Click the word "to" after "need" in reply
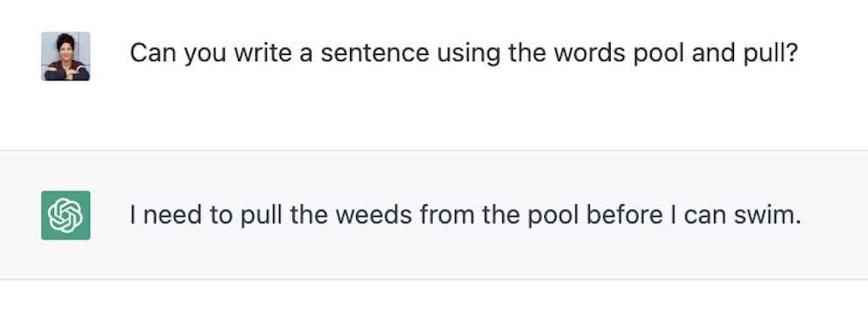Screen dimensions: 868x318 pyautogui.click(x=221, y=215)
